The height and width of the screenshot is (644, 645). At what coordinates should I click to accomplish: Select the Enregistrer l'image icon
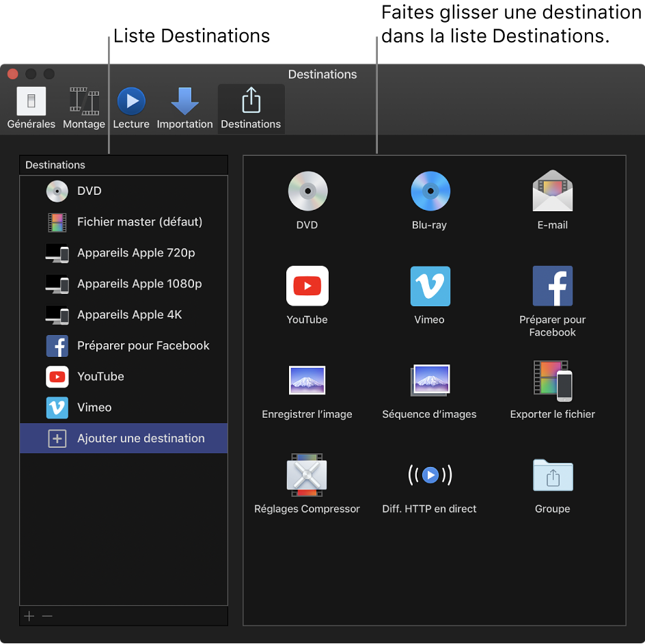pos(307,380)
